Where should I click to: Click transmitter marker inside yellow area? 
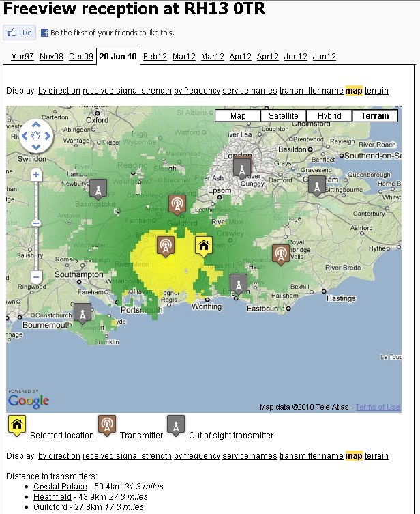tap(166, 247)
